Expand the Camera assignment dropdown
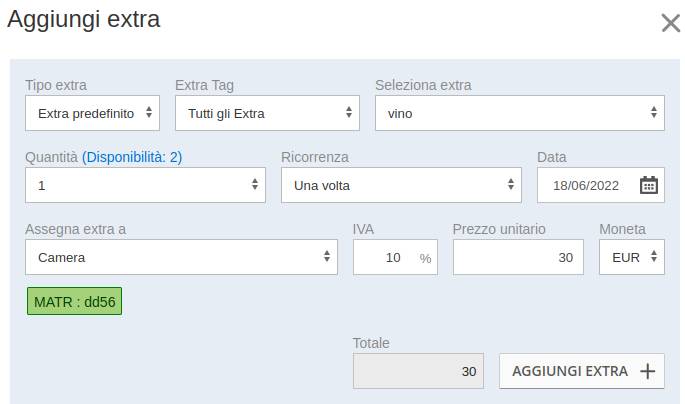This screenshot has height=404, width=685. pos(181,257)
